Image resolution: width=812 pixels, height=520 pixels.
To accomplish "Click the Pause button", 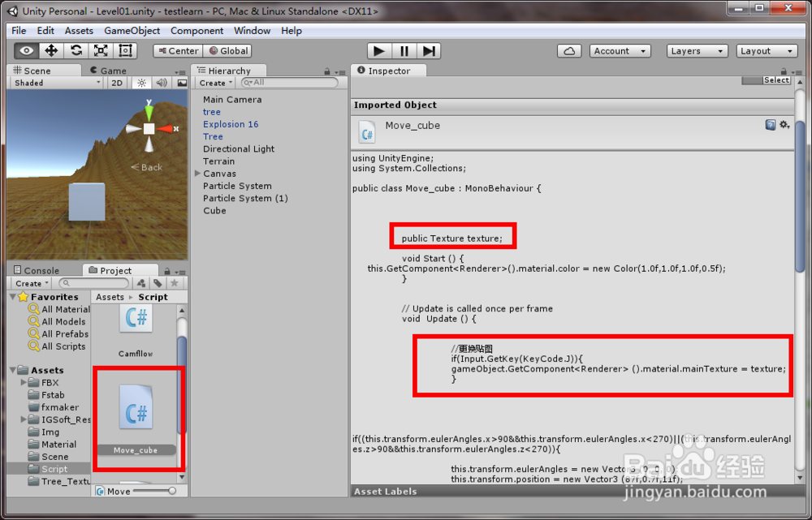I will coord(404,51).
